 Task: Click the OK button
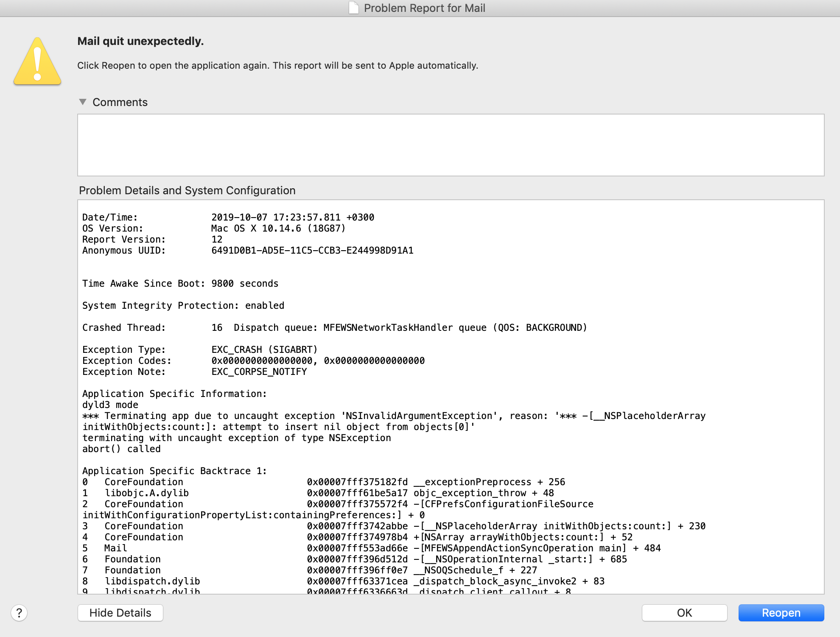(x=684, y=613)
